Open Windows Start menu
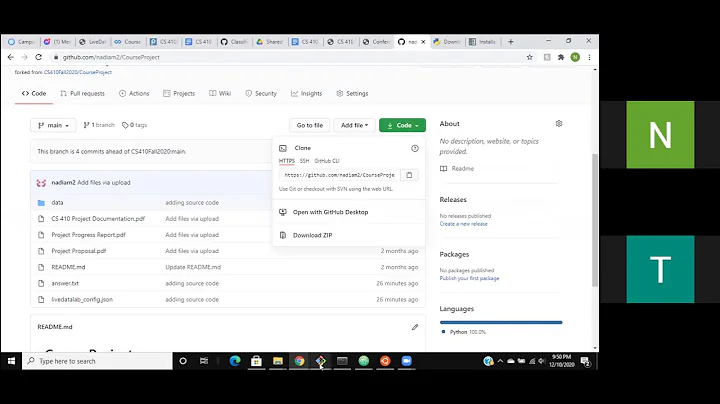720x404 pixels. click(x=11, y=361)
